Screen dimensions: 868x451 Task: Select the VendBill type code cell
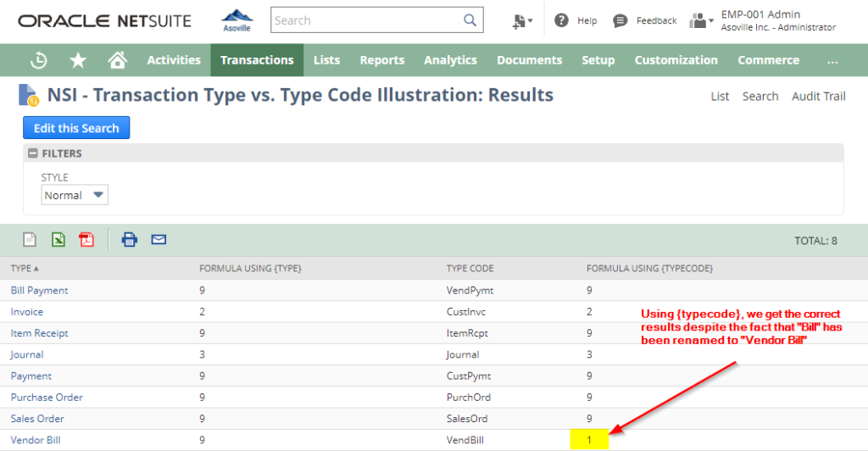tap(465, 441)
